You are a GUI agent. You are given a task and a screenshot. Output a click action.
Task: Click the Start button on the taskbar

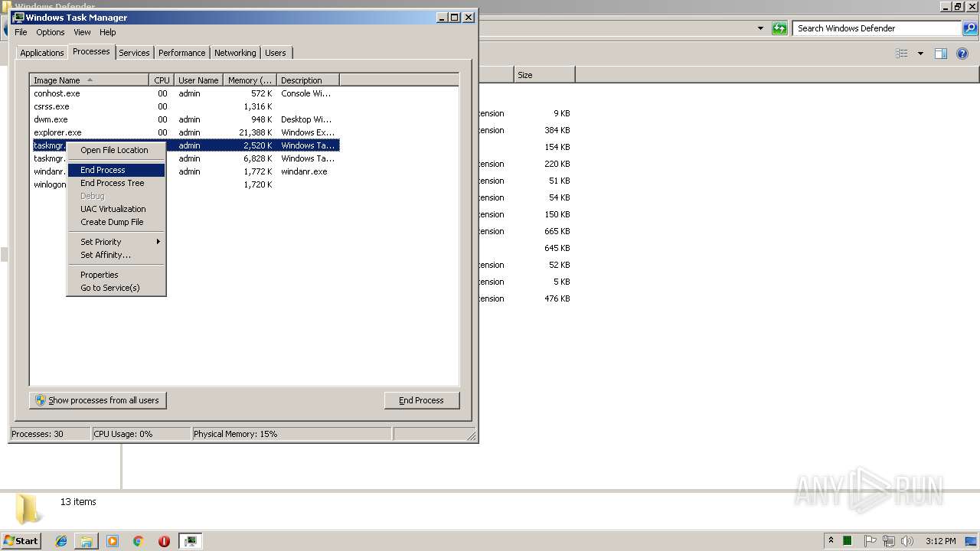[21, 540]
